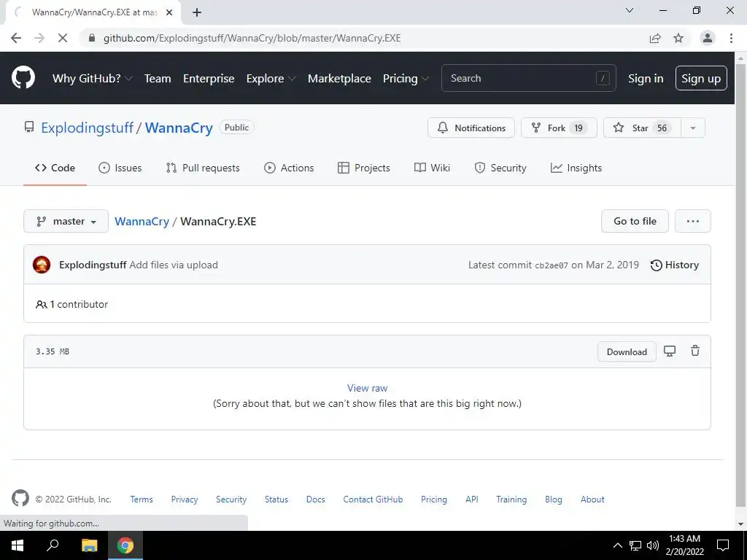
Task: Open Windows Start menu
Action: (18, 545)
